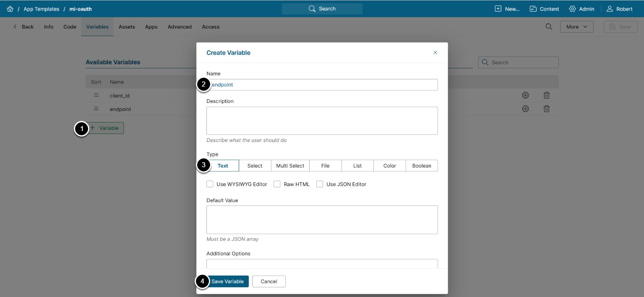Screen dimensions: 644x297
Task: Open the Content menu
Action: coord(544,9)
